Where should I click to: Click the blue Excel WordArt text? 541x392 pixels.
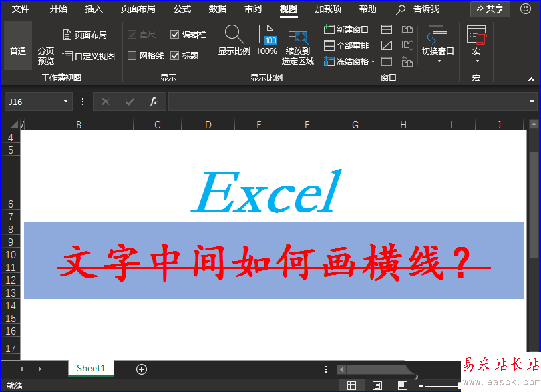(266, 191)
